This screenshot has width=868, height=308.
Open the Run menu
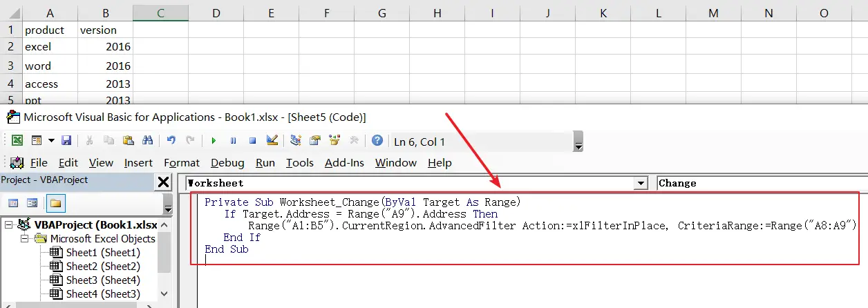point(265,163)
